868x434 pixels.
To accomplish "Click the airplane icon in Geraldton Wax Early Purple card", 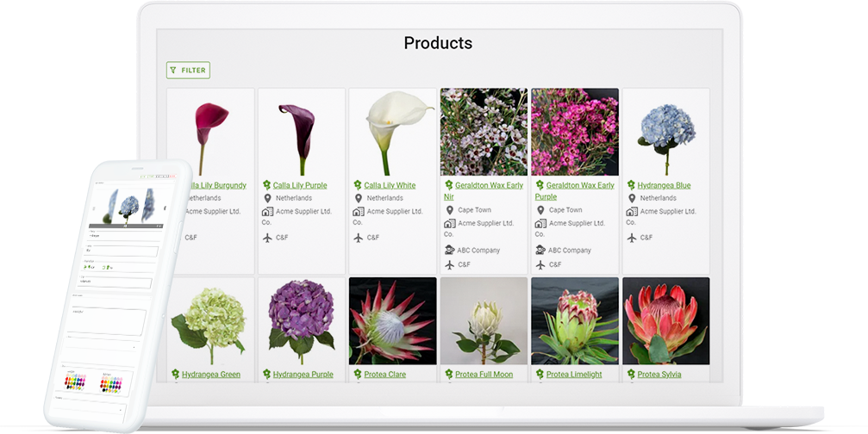I will click(x=540, y=264).
